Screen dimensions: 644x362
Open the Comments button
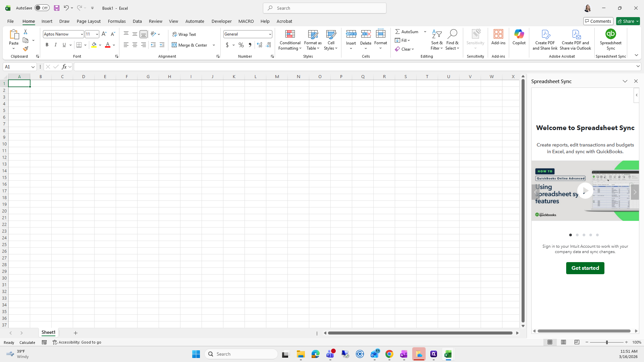point(598,21)
